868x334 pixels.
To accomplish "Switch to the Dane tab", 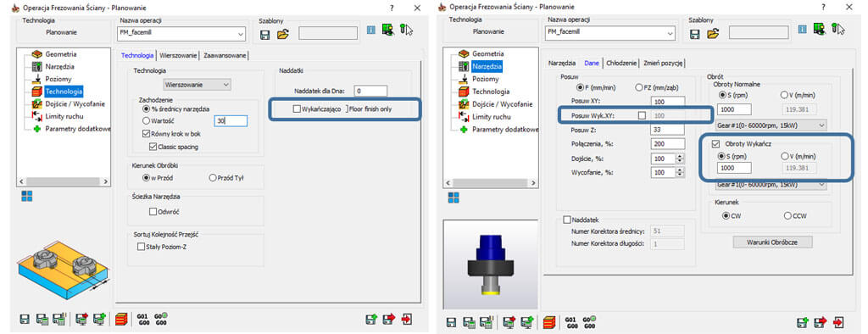I will [592, 63].
